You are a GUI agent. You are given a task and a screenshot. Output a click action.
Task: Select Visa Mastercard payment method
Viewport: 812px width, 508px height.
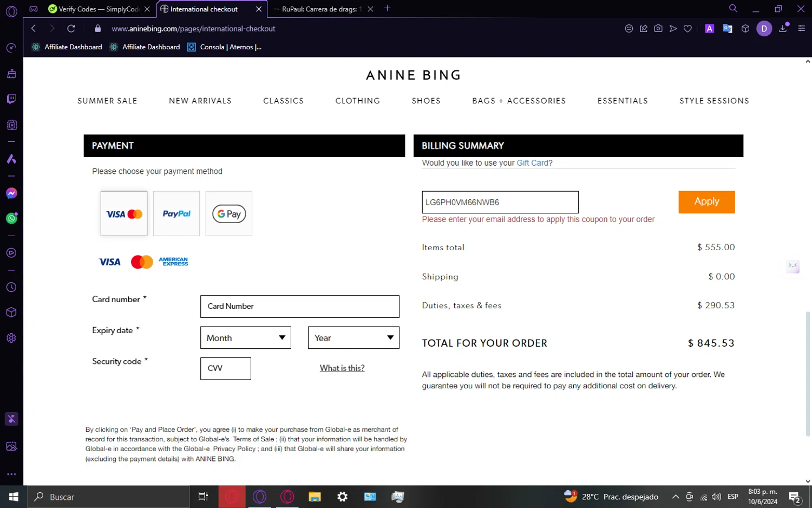tap(124, 213)
